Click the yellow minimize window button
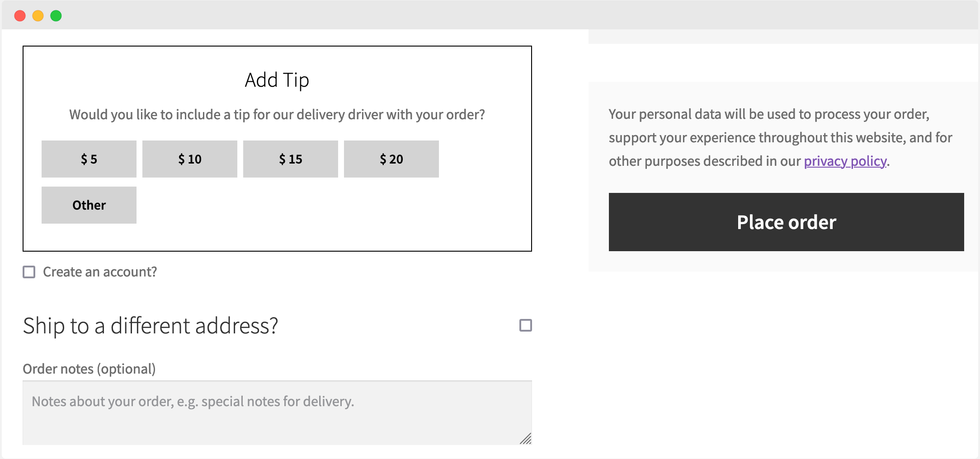 click(x=38, y=15)
